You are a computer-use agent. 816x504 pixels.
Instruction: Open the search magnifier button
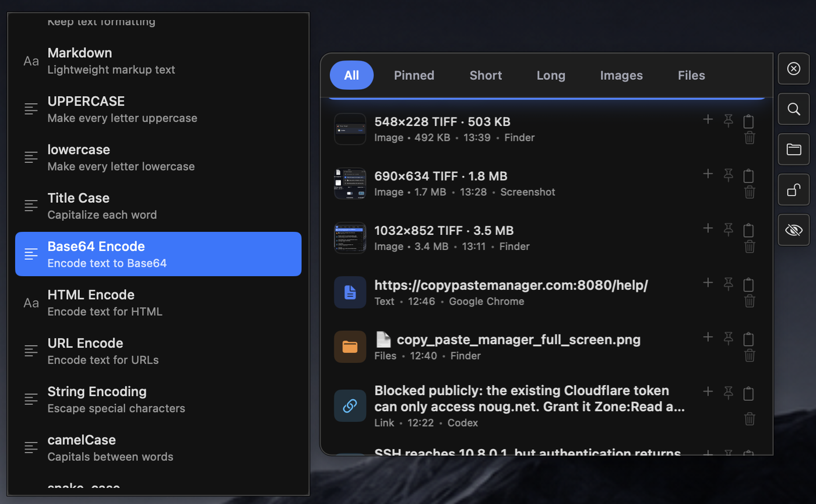point(794,109)
